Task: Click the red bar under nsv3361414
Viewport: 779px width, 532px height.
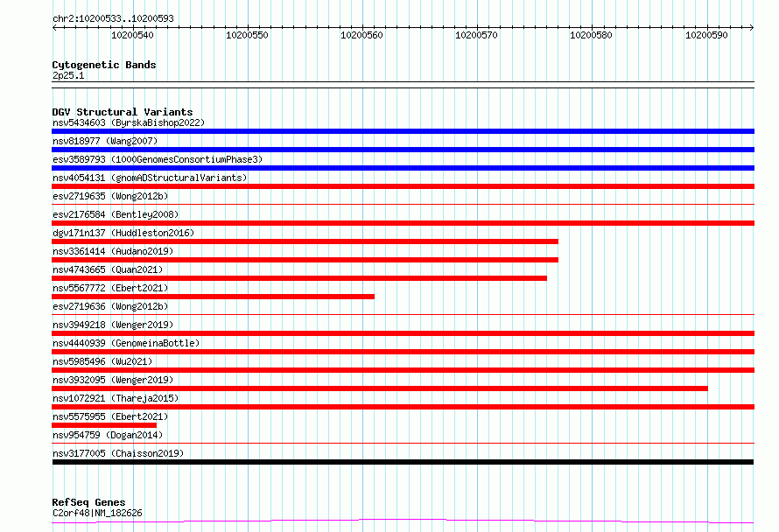Action: coord(305,260)
